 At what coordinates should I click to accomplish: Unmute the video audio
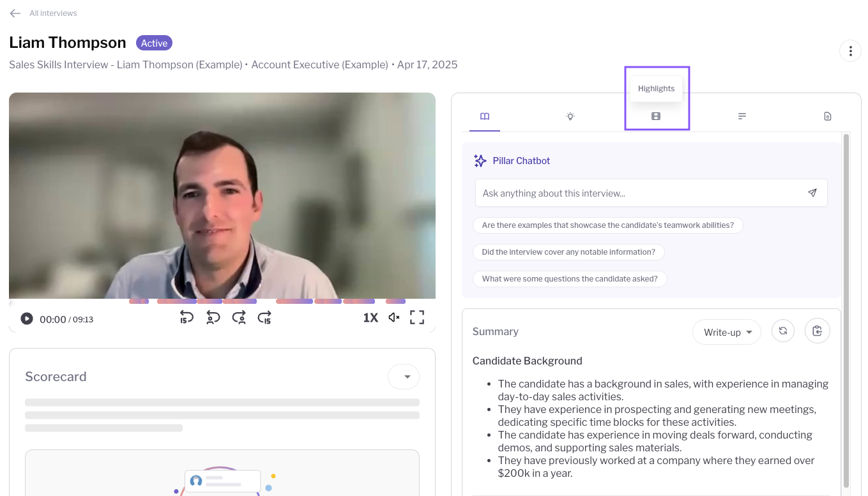point(394,317)
